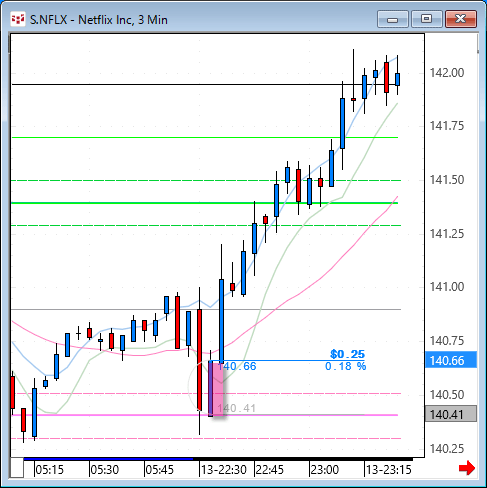Click the red arrow icon at bottom right
The image size is (487, 488).
(x=467, y=468)
